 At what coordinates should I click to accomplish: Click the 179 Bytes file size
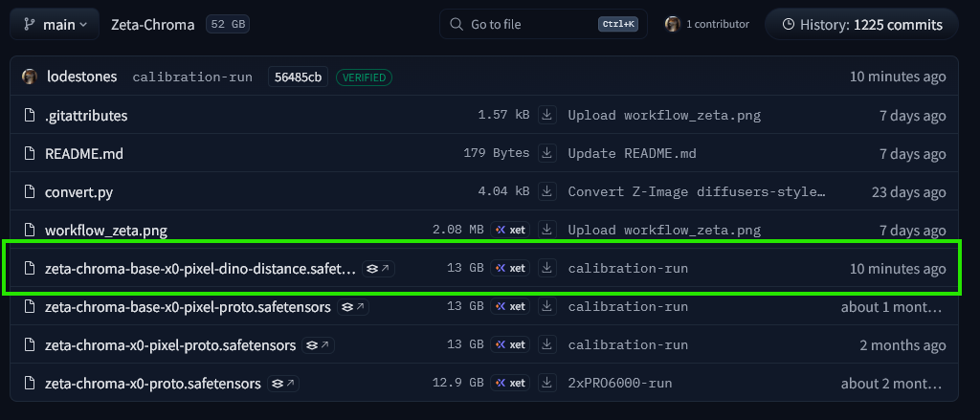click(x=497, y=154)
